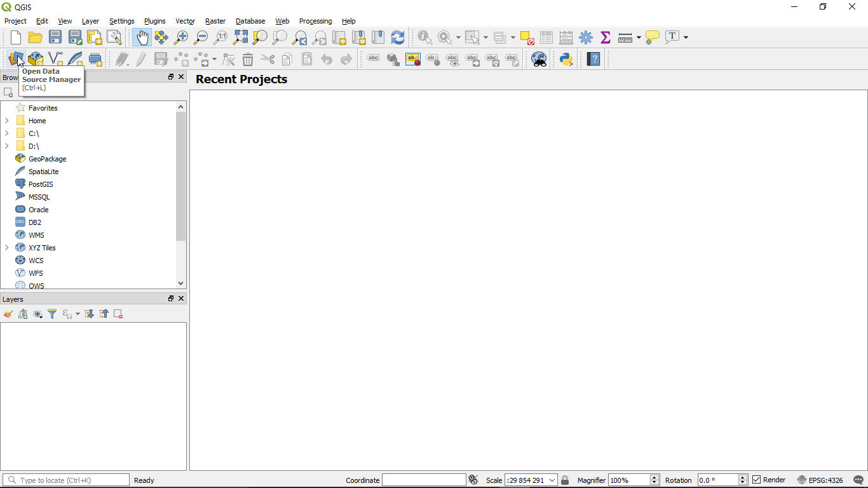
Task: Open the Python Console icon
Action: click(566, 60)
